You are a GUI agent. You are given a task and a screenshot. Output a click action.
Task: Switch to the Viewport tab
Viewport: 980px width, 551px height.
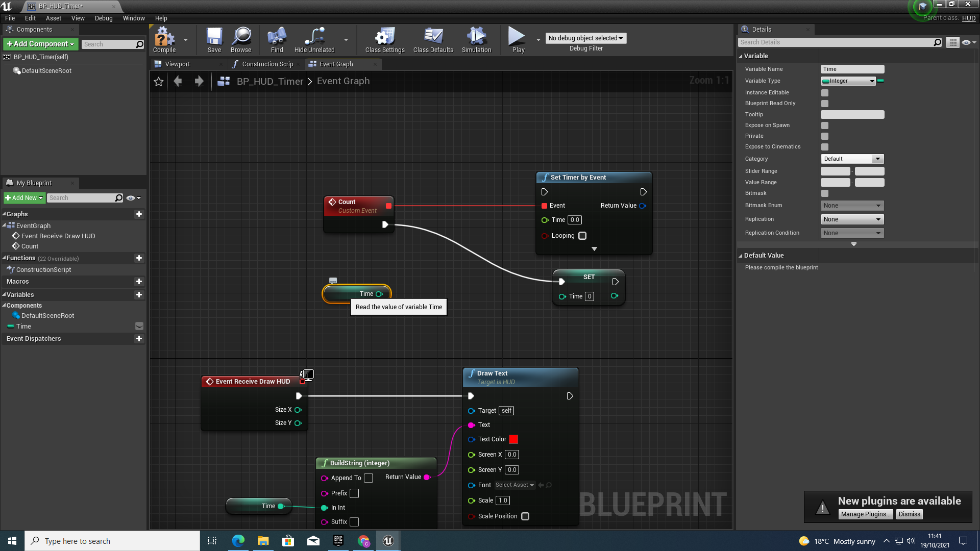pos(177,64)
